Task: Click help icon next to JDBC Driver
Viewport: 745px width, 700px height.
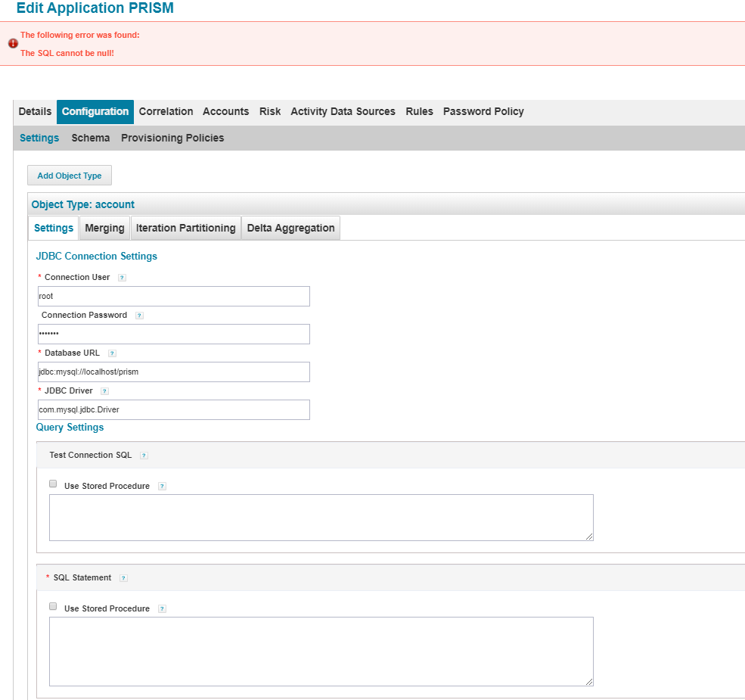Action: tap(104, 391)
